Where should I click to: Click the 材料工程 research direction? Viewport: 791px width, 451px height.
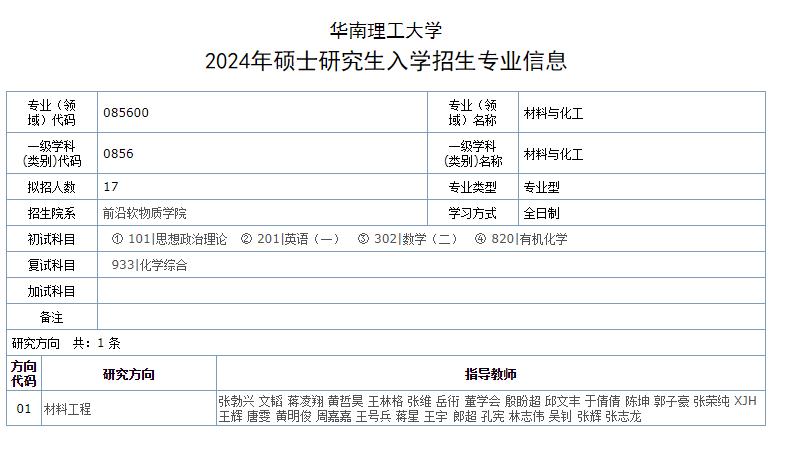(x=67, y=409)
